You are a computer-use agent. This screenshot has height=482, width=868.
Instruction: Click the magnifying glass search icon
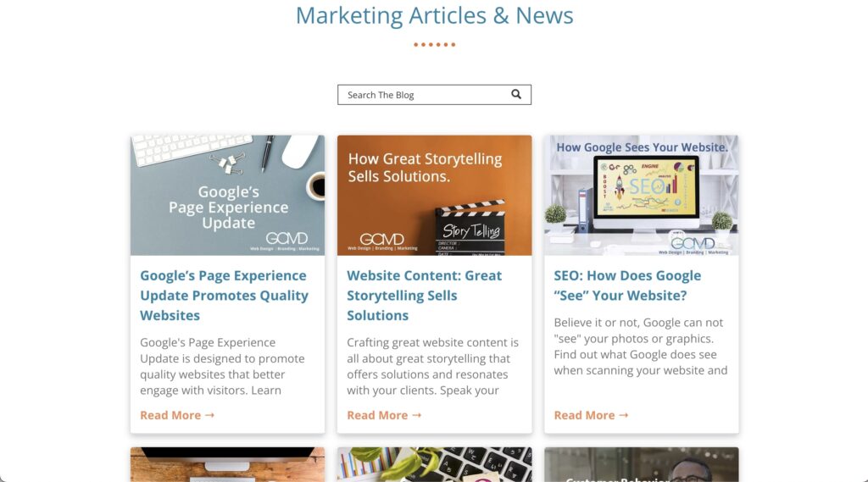pyautogui.click(x=516, y=95)
